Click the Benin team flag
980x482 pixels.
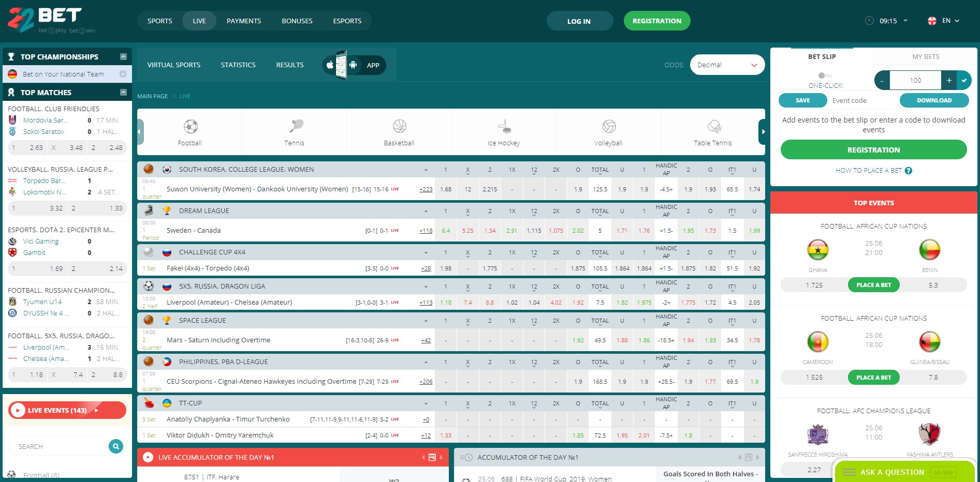pyautogui.click(x=930, y=250)
